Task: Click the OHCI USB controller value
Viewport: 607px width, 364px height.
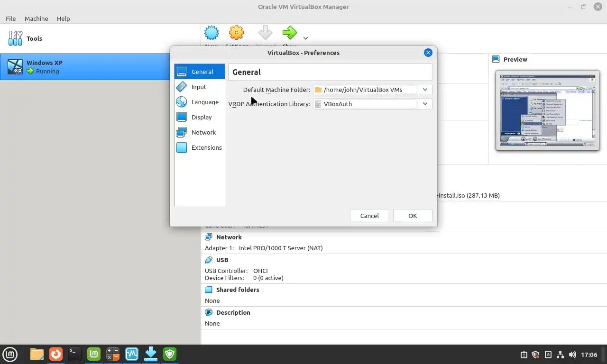Action: point(261,271)
